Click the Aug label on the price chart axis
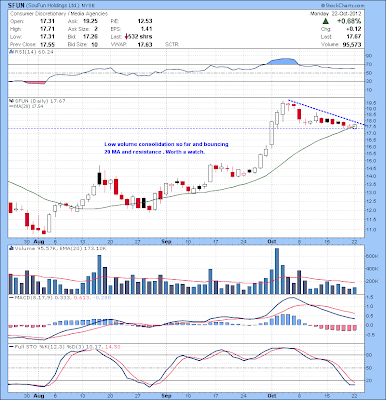This screenshot has width=386, height=400. coord(39,241)
